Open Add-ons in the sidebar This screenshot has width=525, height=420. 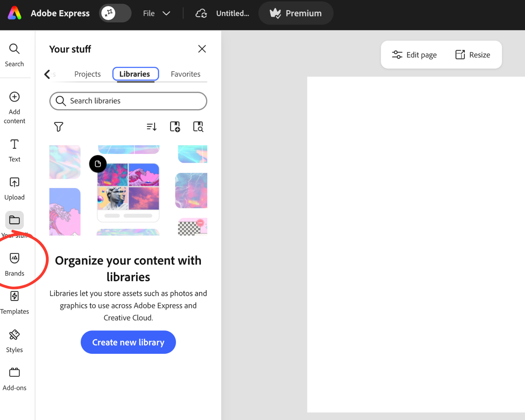pyautogui.click(x=14, y=379)
